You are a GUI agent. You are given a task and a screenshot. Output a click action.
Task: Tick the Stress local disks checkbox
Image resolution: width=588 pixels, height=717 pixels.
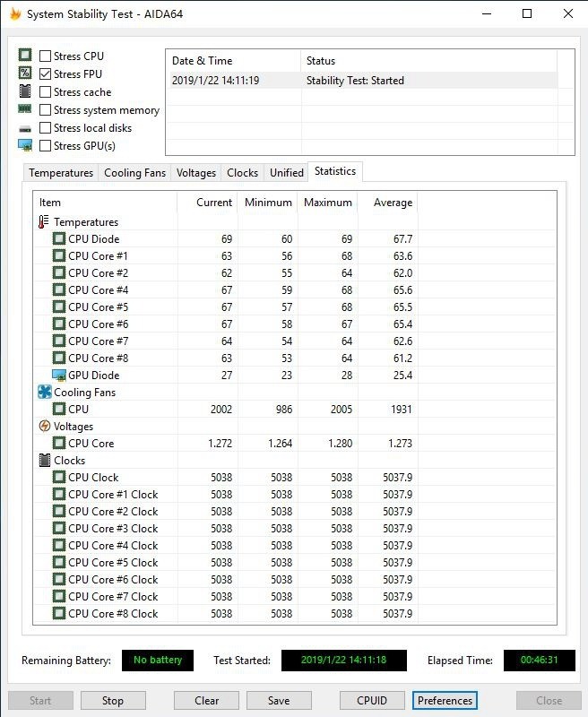point(46,127)
